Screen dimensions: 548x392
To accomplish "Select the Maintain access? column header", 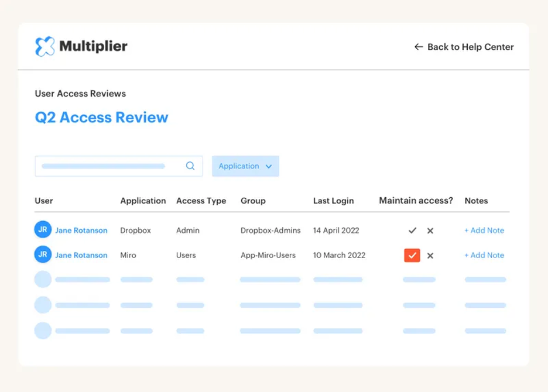I will coord(416,201).
